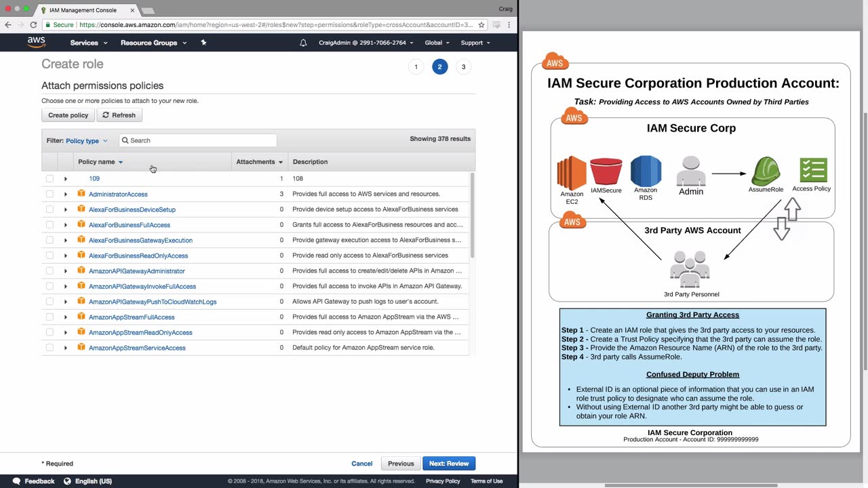Click the policy icon beside AlexaForBusinessGatewayExecution
This screenshot has height=488, width=868.
coord(81,240)
